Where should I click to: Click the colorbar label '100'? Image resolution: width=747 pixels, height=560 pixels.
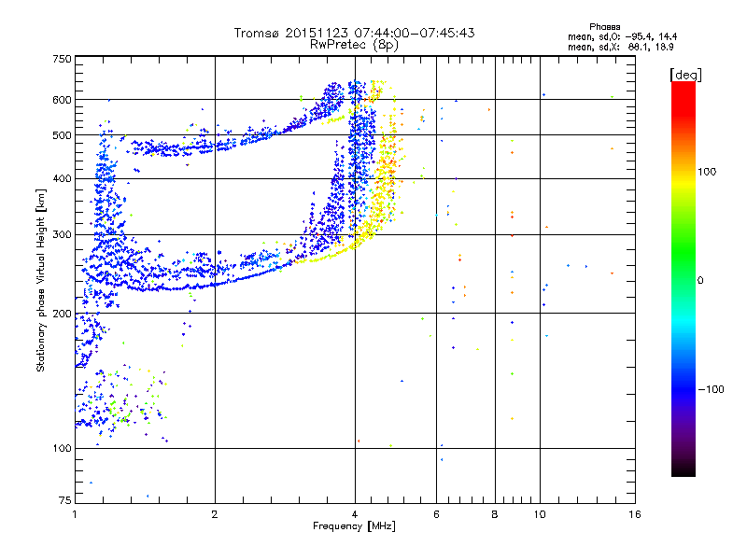point(707,172)
